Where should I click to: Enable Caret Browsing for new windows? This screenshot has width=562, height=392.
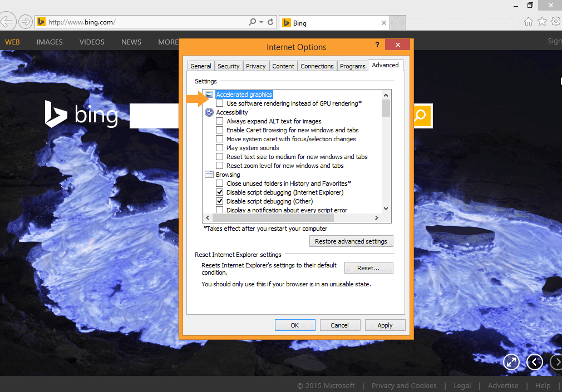[x=220, y=130]
